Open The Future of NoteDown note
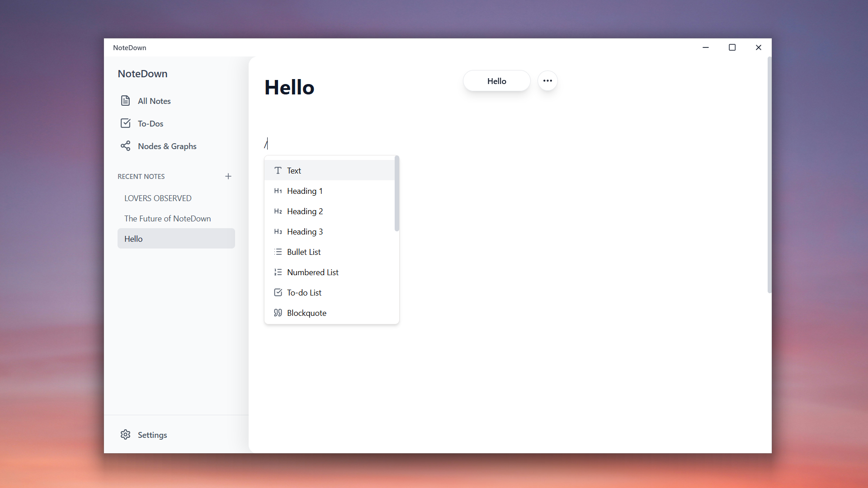The height and width of the screenshot is (488, 868). tap(167, 218)
